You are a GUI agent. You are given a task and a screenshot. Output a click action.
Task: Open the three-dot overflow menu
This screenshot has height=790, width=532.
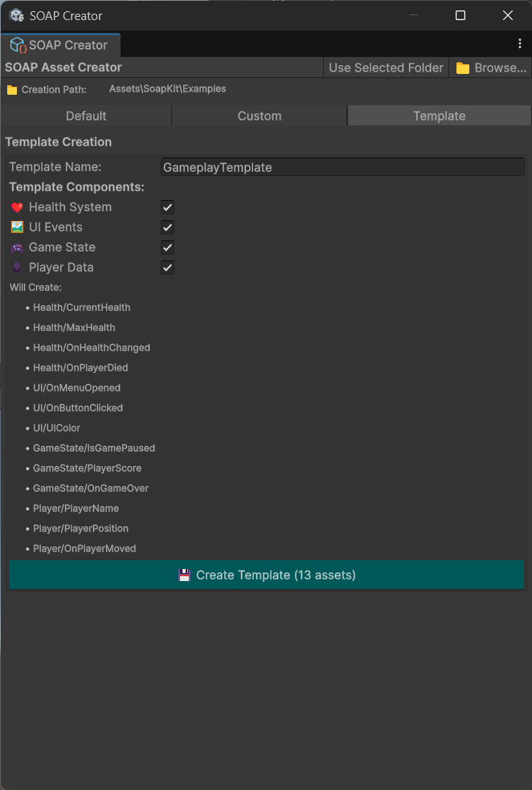coord(520,45)
